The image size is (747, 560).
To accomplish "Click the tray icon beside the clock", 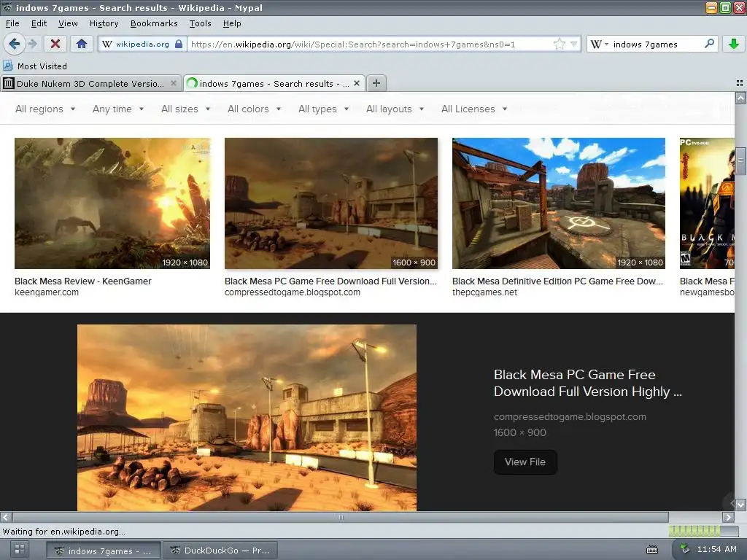I will coord(684,548).
